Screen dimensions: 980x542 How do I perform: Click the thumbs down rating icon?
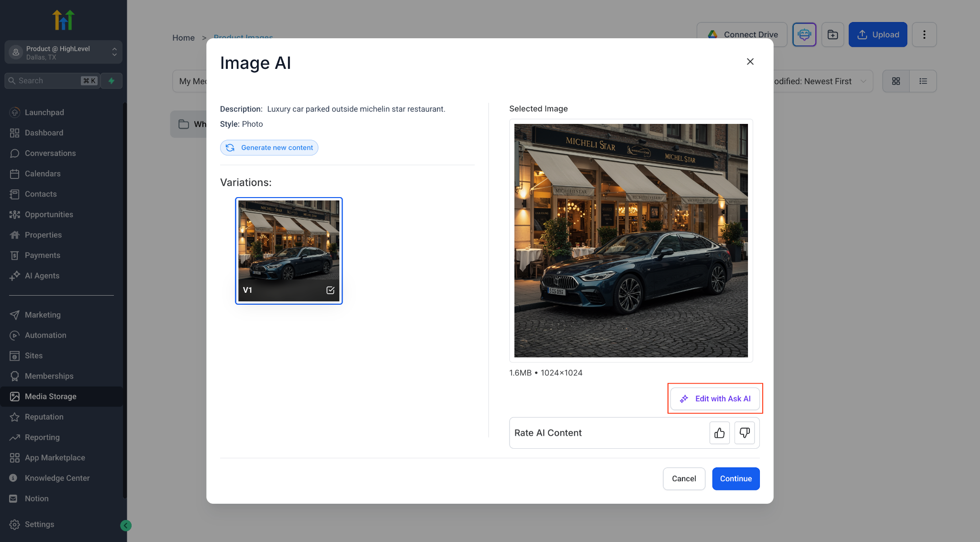coord(745,433)
